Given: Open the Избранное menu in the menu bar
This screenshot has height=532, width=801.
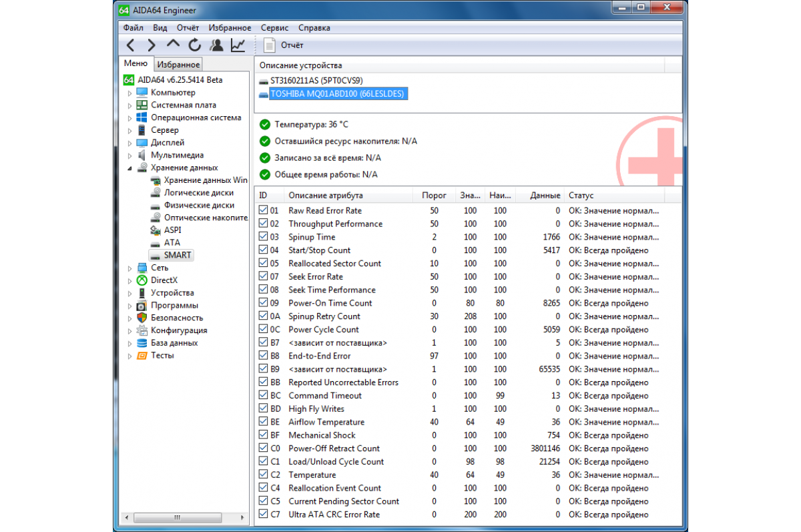Looking at the screenshot, I should 230,27.
